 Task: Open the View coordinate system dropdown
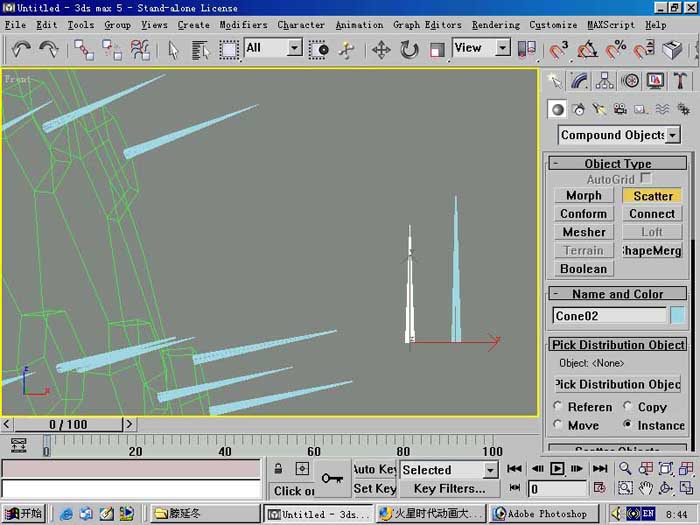(x=481, y=48)
